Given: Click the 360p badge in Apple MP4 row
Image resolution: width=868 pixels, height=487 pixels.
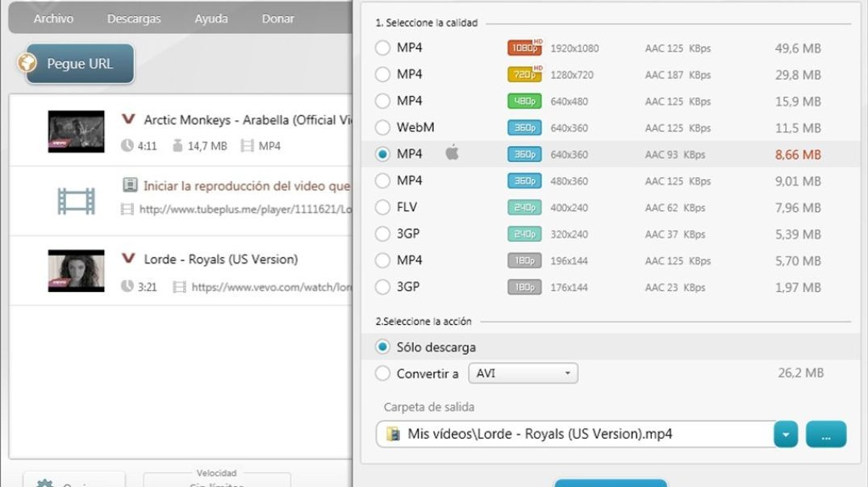Looking at the screenshot, I should [x=524, y=154].
